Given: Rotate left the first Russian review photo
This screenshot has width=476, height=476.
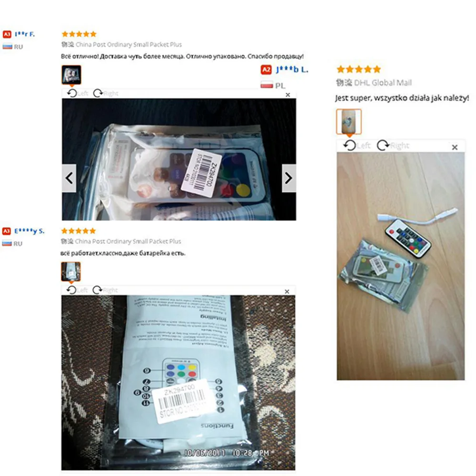Looking at the screenshot, I should click(x=78, y=93).
